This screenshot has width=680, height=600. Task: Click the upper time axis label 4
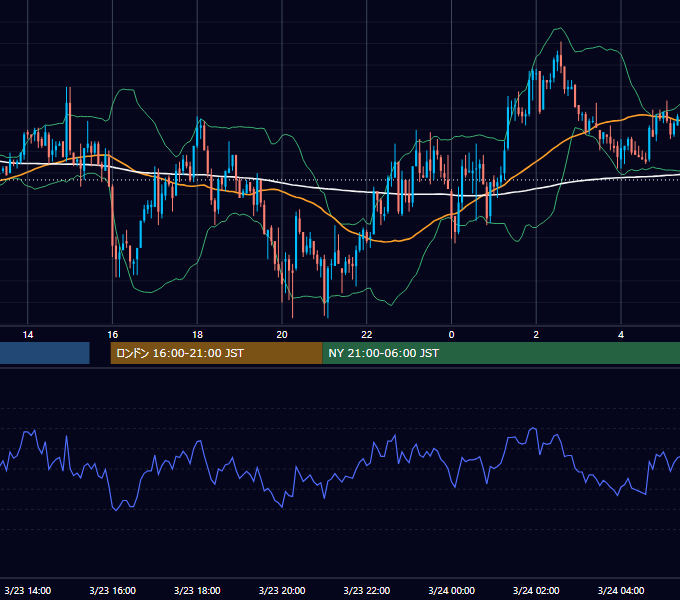point(621,335)
